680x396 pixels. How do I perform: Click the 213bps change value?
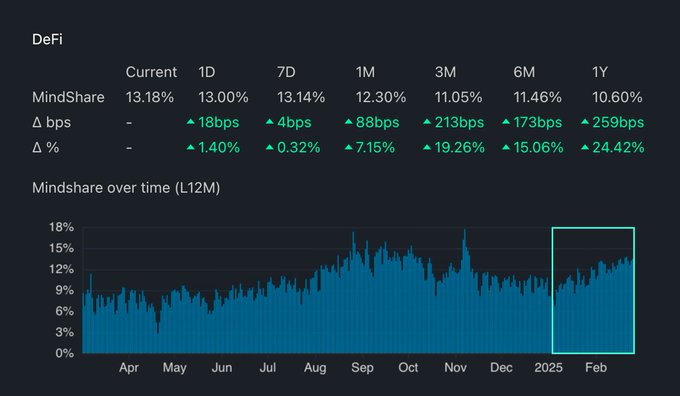[459, 122]
